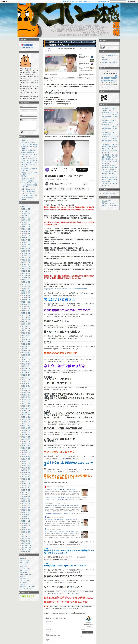Open monthly archive 2025/09 (32)

click(26, 210)
